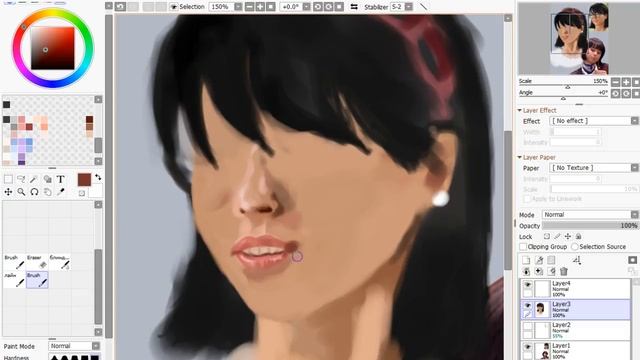Toggle straight line drawing mode icon
This screenshot has height=360, width=640.
[423, 7]
